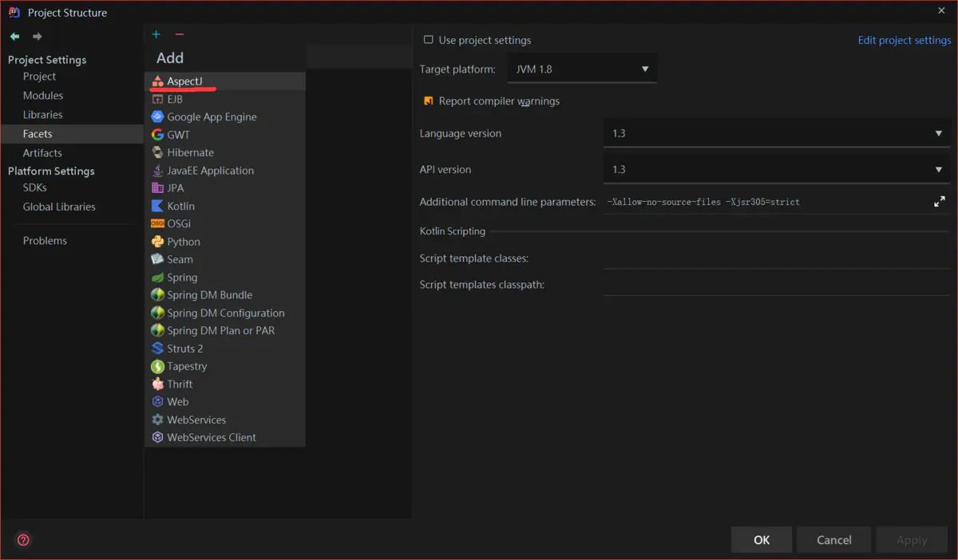Click the Edit project settings link
This screenshot has width=958, height=560.
coord(904,41)
